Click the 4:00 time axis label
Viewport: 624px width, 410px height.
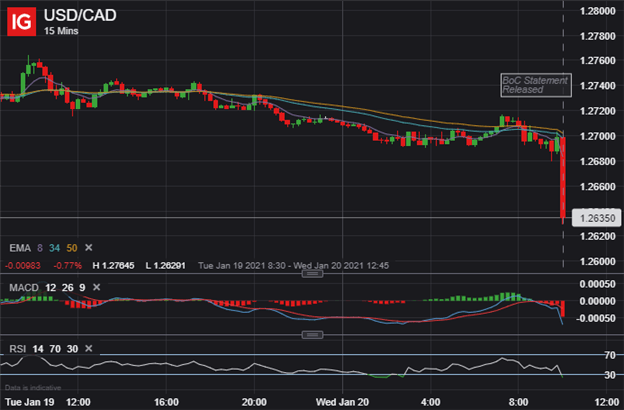pos(431,402)
